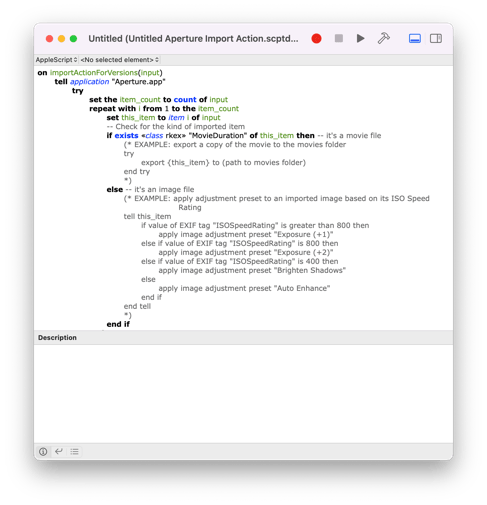This screenshot has width=487, height=505.
Task: Click the red Record button
Action: pos(316,39)
